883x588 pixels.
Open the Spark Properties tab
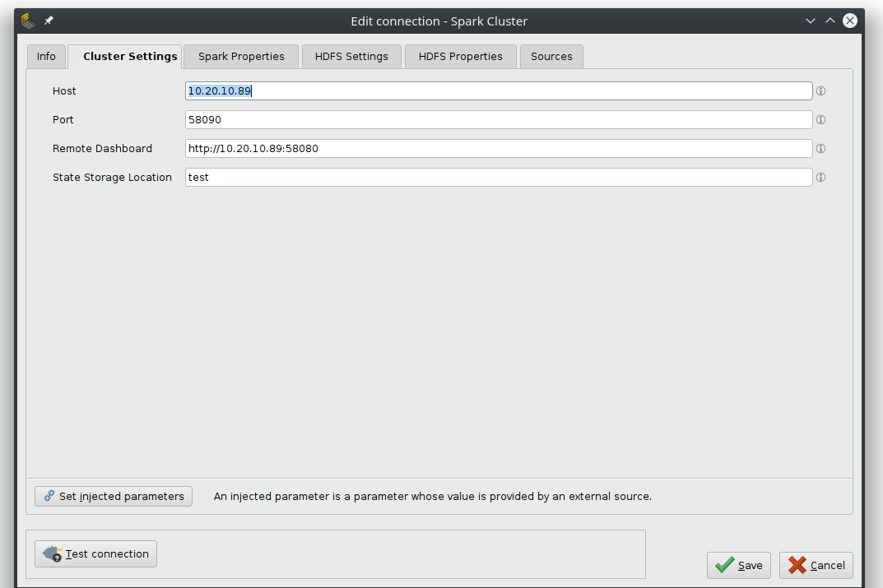pyautogui.click(x=241, y=57)
